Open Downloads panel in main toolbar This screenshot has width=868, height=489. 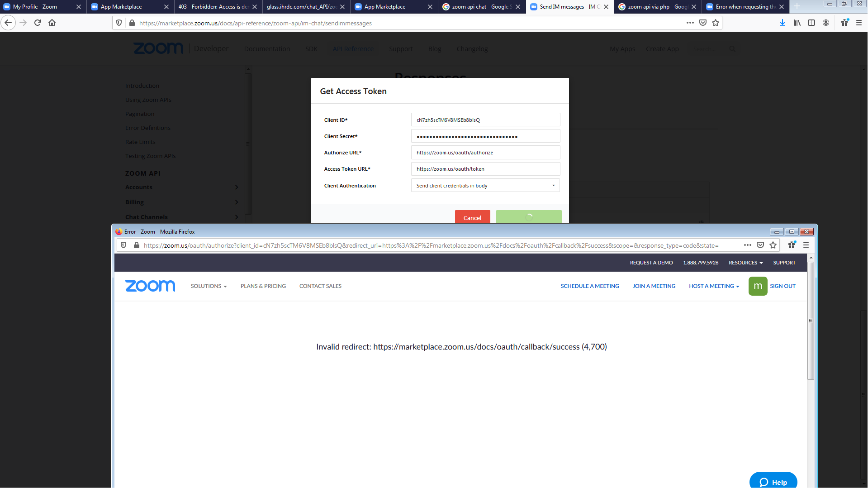click(x=783, y=23)
